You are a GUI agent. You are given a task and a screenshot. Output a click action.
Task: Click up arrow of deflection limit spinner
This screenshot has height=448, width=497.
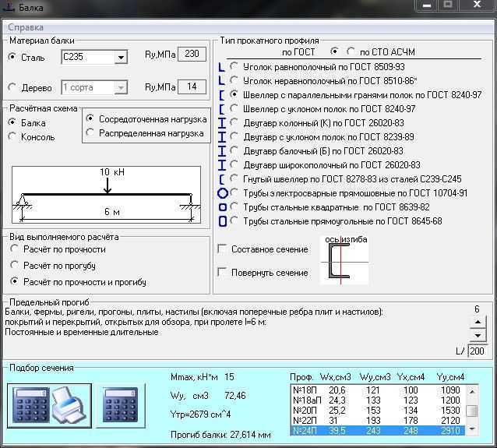pos(478,323)
